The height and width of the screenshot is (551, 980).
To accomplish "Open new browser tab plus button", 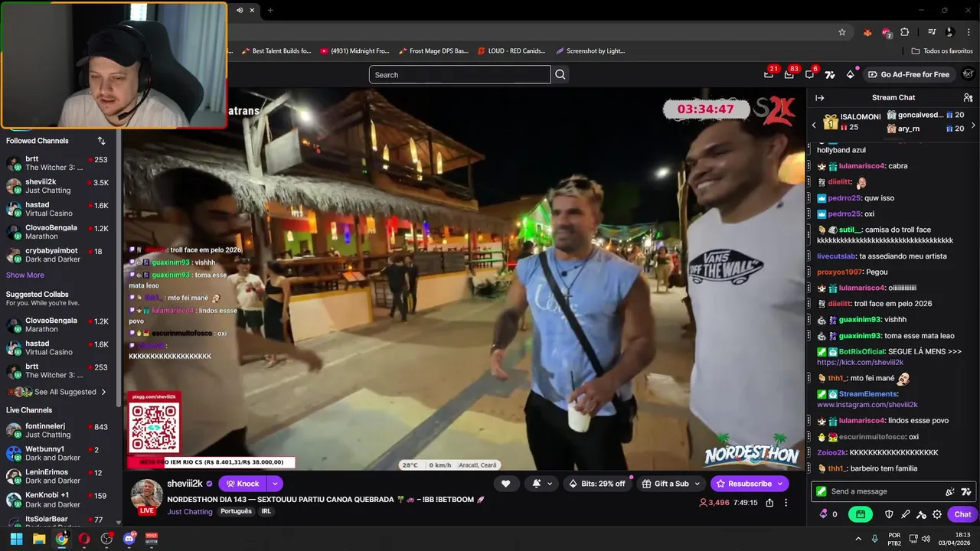I will click(270, 10).
